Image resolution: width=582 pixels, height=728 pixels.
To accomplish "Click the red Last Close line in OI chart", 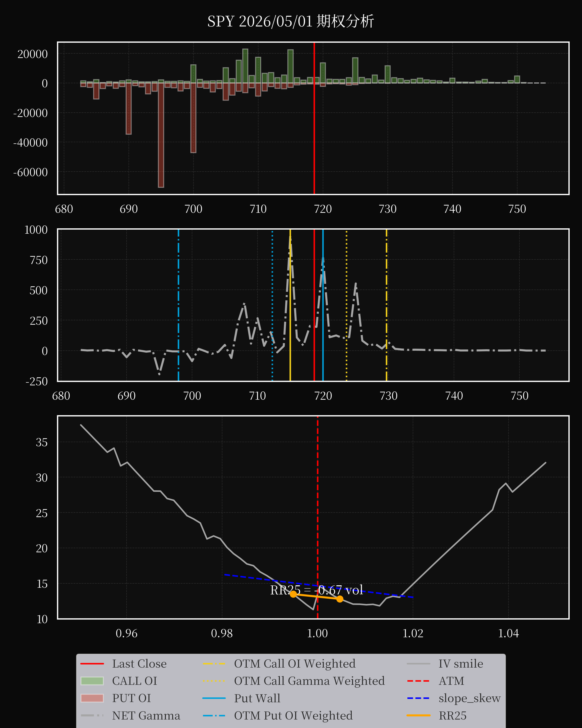I will click(x=314, y=118).
